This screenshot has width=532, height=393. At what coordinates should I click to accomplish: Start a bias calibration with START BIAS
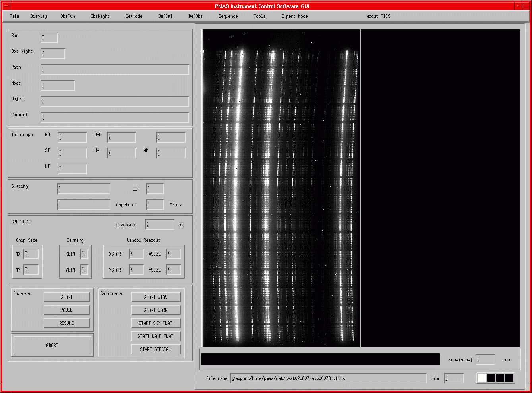155,297
